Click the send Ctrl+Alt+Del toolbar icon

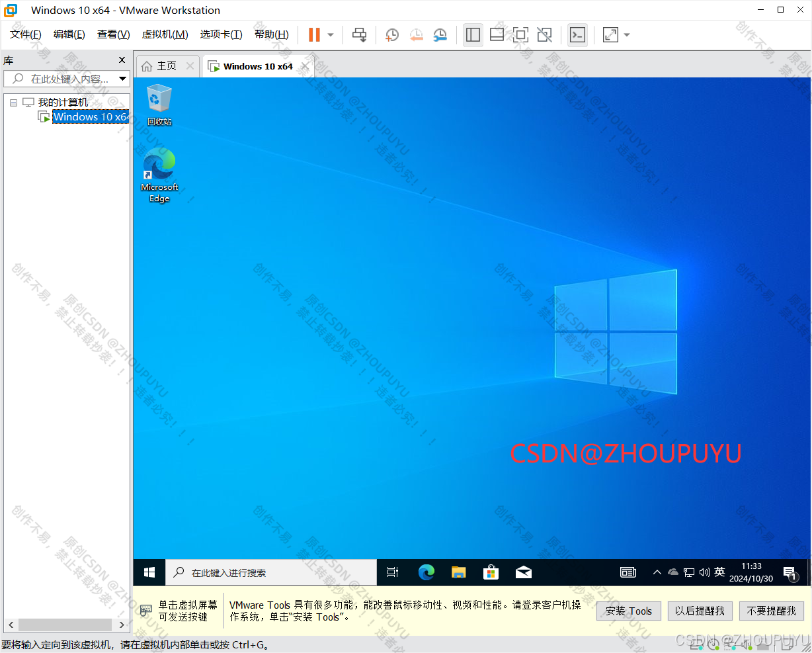(359, 35)
